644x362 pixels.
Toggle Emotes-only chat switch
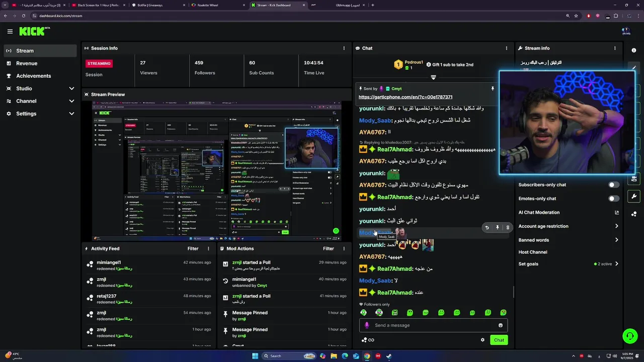click(614, 199)
